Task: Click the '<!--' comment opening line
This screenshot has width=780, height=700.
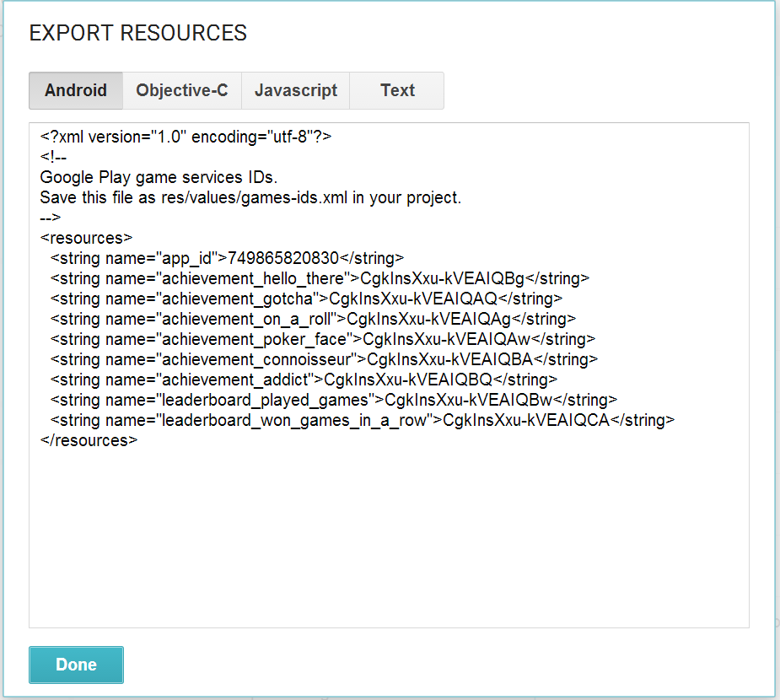Action: (x=53, y=157)
